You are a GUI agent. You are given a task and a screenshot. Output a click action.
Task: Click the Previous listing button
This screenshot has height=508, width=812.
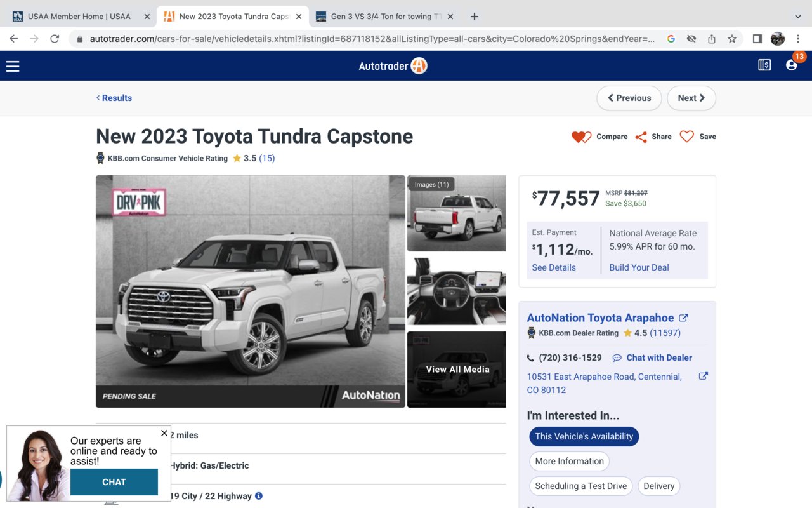coord(629,98)
